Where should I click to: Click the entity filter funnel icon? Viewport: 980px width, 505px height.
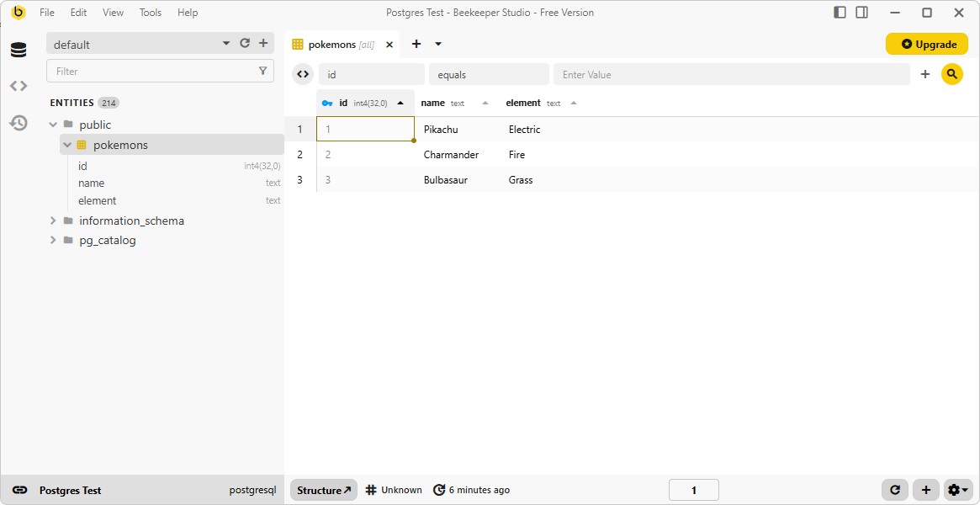click(x=263, y=71)
